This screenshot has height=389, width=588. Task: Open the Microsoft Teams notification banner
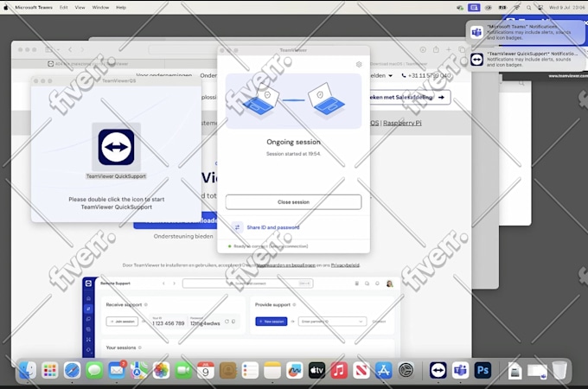click(526, 32)
